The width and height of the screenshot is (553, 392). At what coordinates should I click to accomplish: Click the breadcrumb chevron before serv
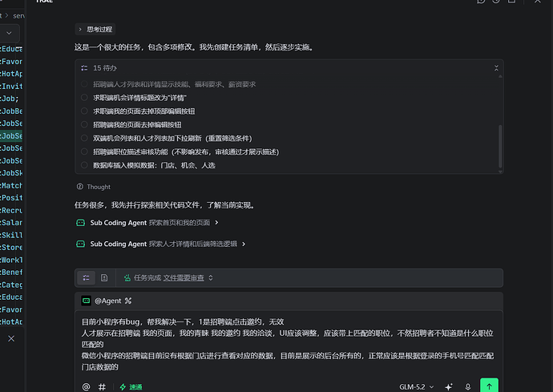click(6, 15)
